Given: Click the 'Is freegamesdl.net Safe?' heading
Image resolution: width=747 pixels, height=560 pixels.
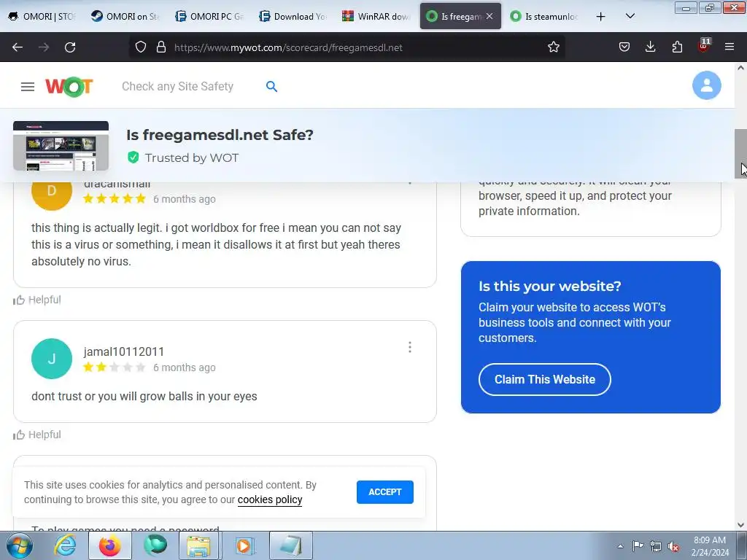Looking at the screenshot, I should click(220, 135).
